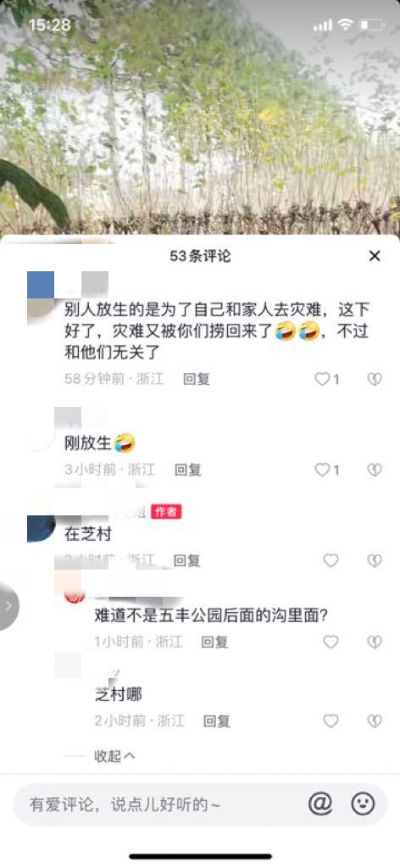Reply to the 芝村哪 comment
Viewport: 400px width, 868px height.
[x=216, y=721]
